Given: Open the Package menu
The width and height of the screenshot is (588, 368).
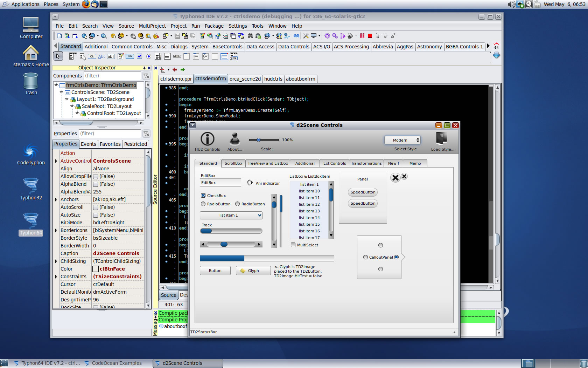Looking at the screenshot, I should pos(214,26).
